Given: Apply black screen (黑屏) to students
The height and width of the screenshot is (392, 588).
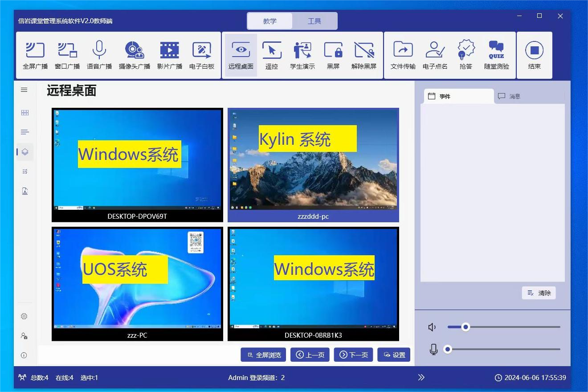Looking at the screenshot, I should (x=333, y=56).
